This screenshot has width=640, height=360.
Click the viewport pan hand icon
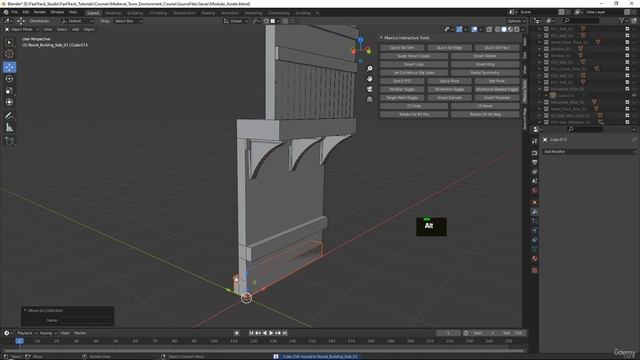(x=369, y=78)
